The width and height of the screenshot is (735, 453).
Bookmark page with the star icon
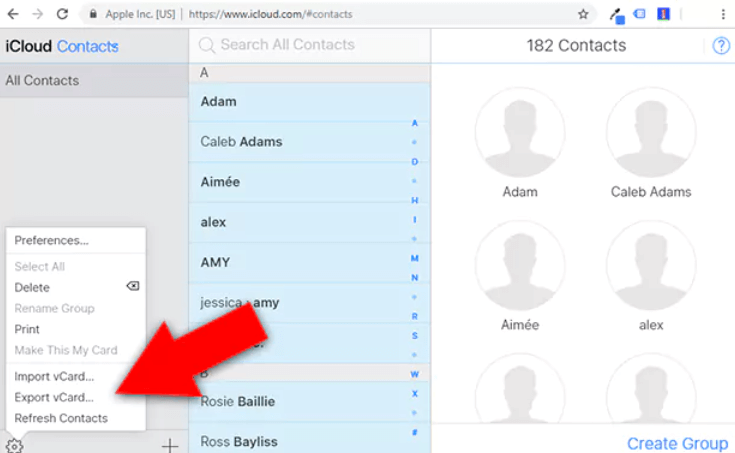click(583, 15)
